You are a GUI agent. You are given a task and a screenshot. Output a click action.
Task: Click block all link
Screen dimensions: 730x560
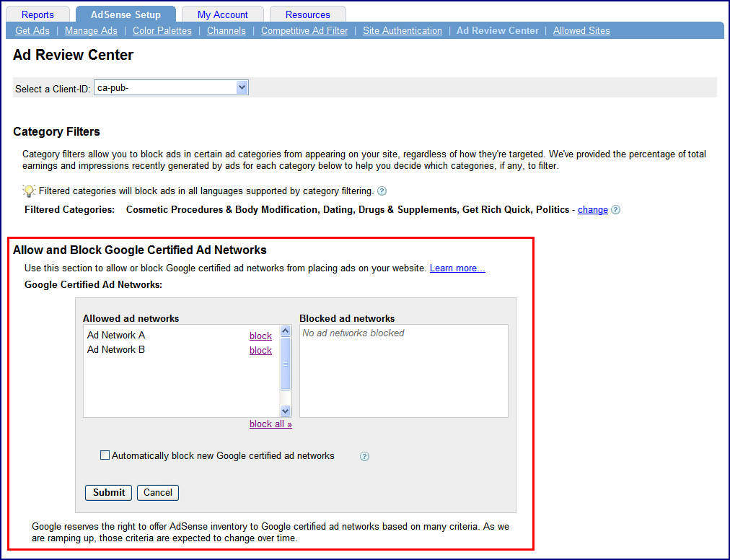[271, 424]
